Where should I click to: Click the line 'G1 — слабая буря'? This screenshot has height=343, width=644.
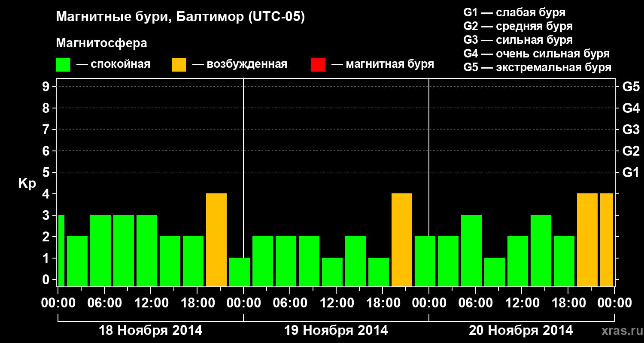tap(514, 12)
